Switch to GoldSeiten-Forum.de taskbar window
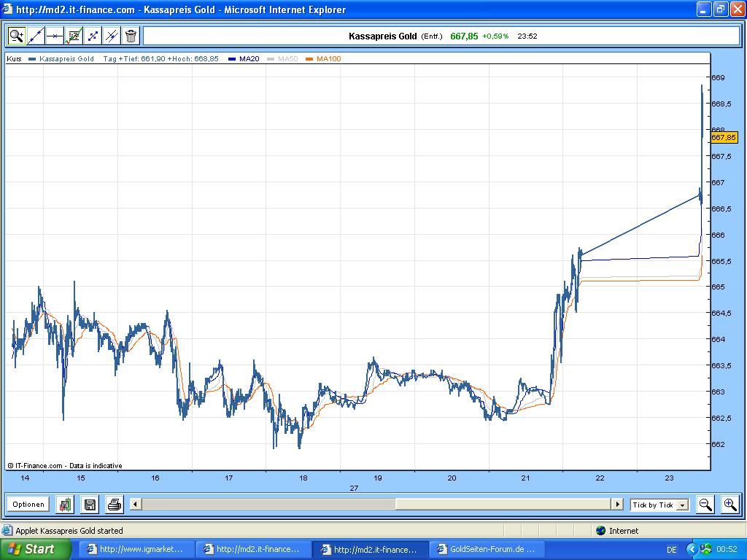Viewport: 747px width, 560px height. 487,550
